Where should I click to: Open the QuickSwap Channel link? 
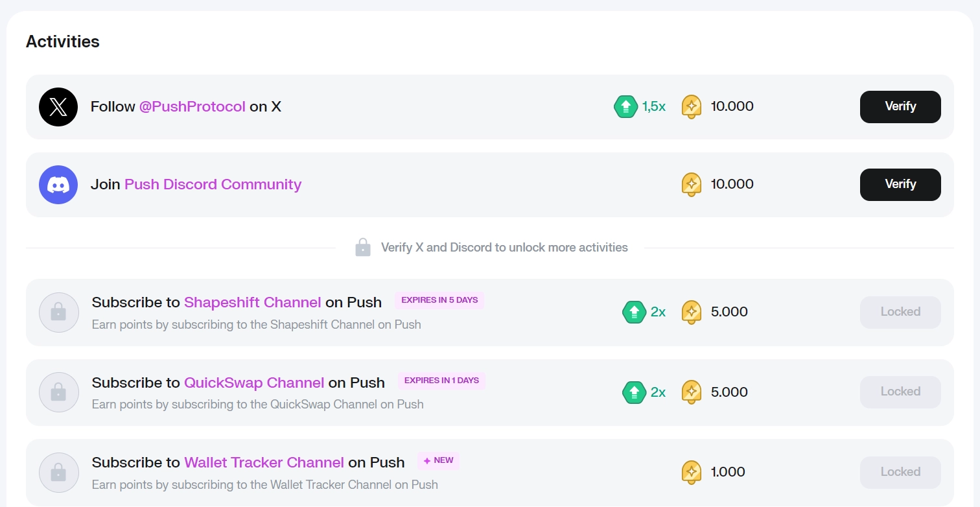click(x=254, y=383)
